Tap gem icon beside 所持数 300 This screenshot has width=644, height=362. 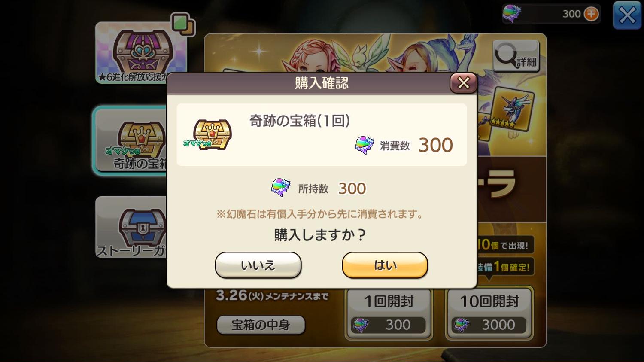pos(281,188)
